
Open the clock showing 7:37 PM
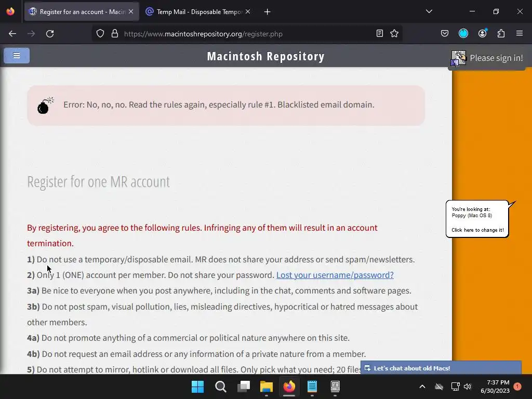(495, 387)
